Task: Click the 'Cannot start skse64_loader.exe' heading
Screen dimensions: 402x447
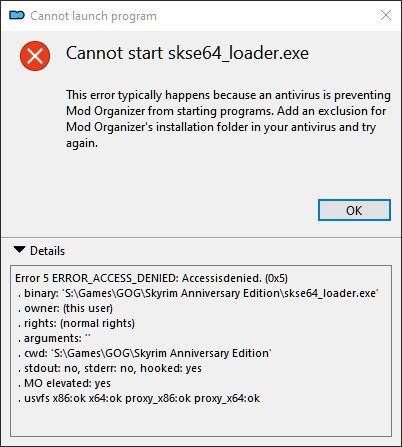Action: click(187, 53)
